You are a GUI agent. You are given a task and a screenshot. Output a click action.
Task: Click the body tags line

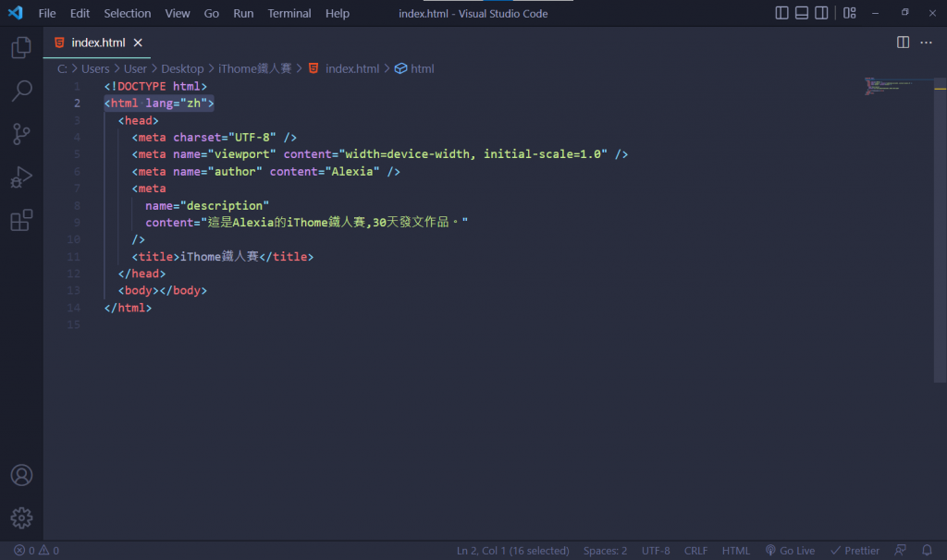[x=163, y=291]
